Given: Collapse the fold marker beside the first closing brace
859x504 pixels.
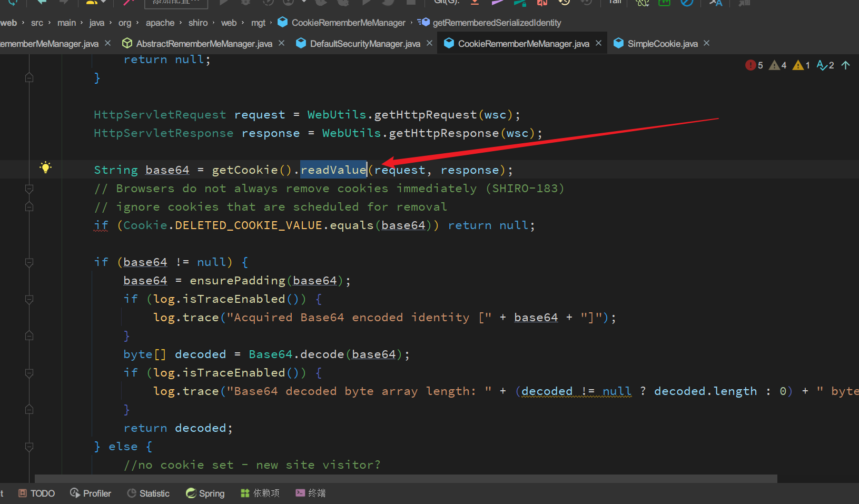Looking at the screenshot, I should tap(29, 78).
